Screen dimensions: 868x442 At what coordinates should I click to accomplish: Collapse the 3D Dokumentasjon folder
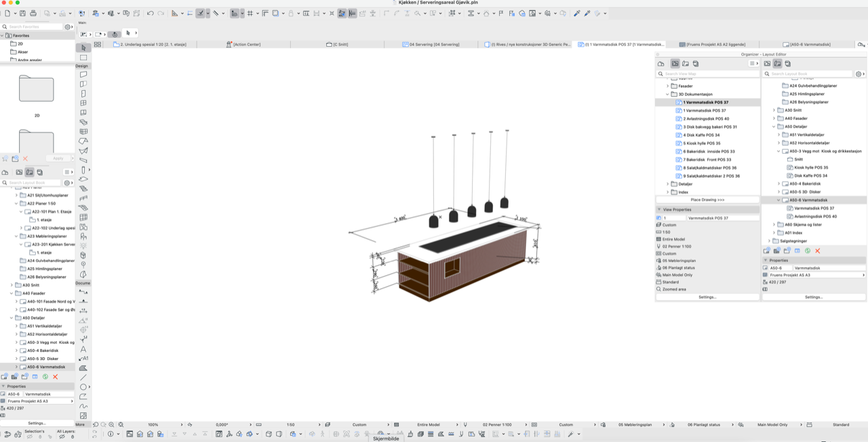(667, 94)
